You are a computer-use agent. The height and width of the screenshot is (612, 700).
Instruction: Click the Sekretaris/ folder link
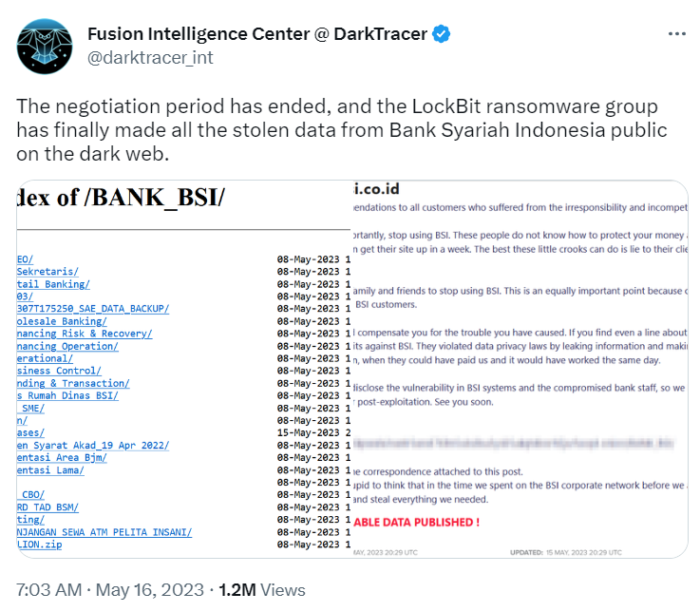49,271
